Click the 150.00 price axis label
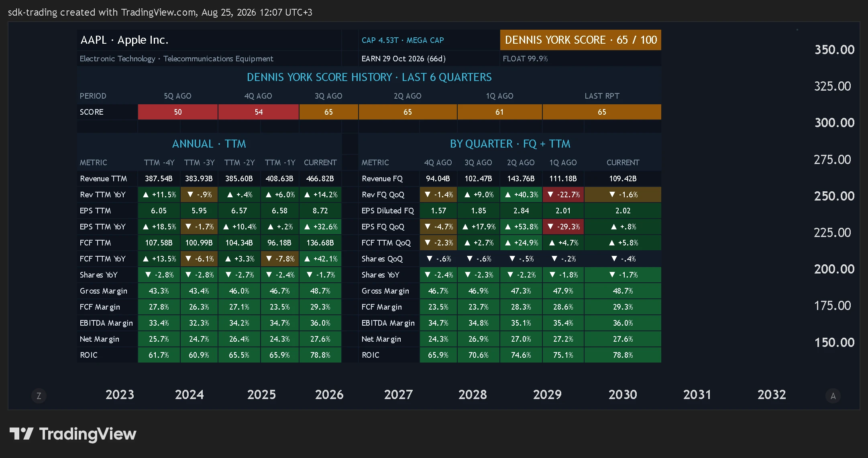868x458 pixels. coord(834,342)
